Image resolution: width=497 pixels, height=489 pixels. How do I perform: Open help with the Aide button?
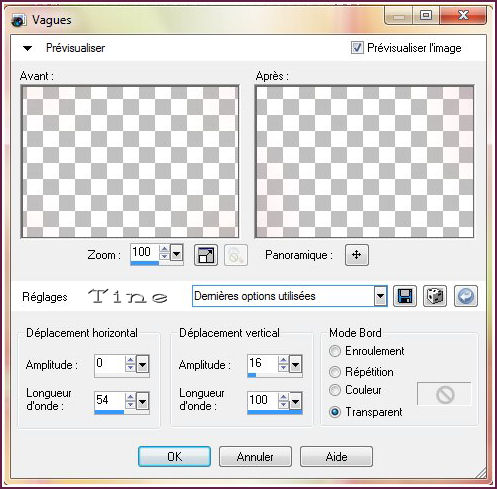tap(336, 456)
